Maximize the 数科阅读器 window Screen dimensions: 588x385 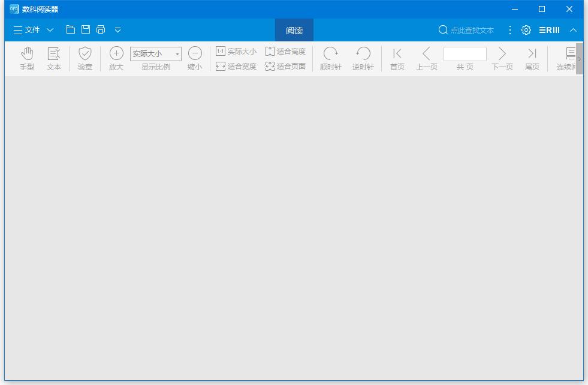(x=542, y=9)
